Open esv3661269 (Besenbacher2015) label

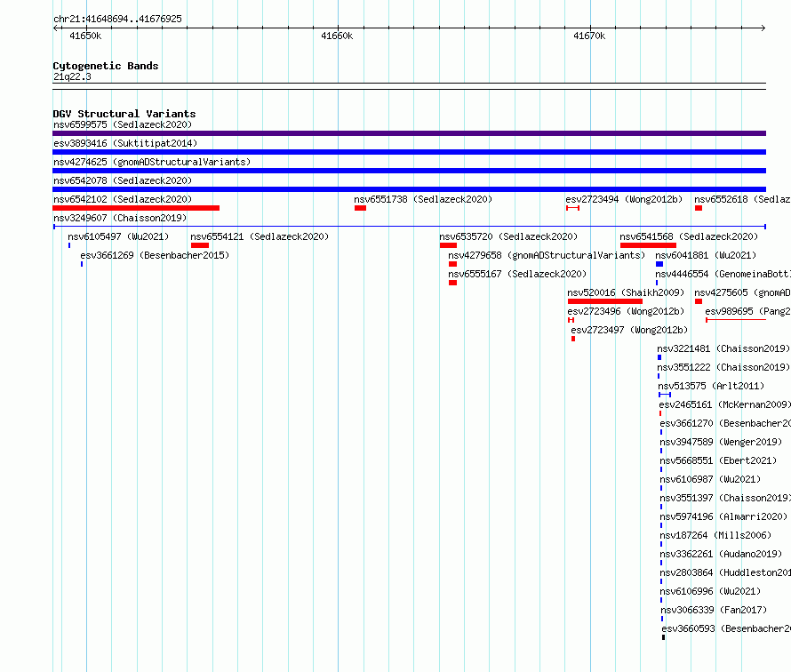point(155,255)
